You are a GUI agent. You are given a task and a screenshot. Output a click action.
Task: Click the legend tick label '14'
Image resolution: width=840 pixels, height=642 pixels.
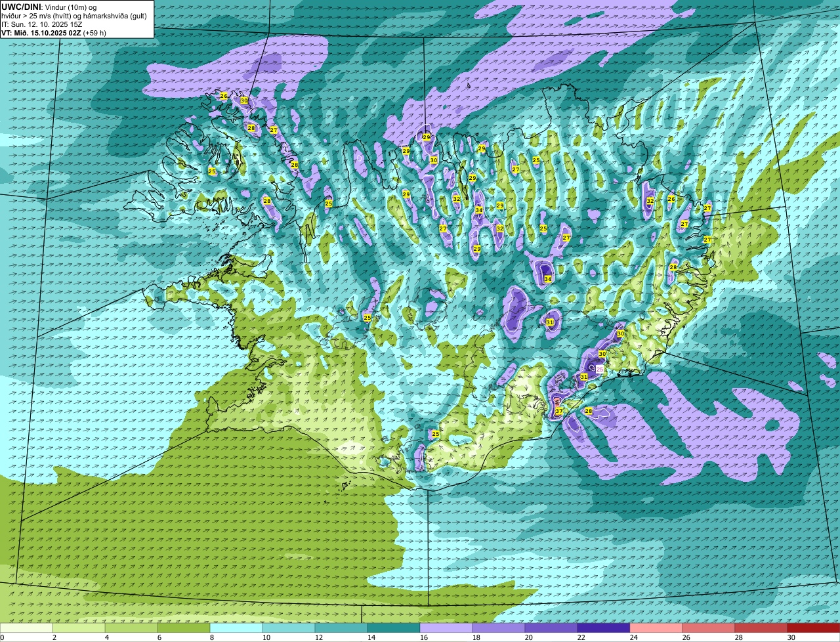point(370,637)
